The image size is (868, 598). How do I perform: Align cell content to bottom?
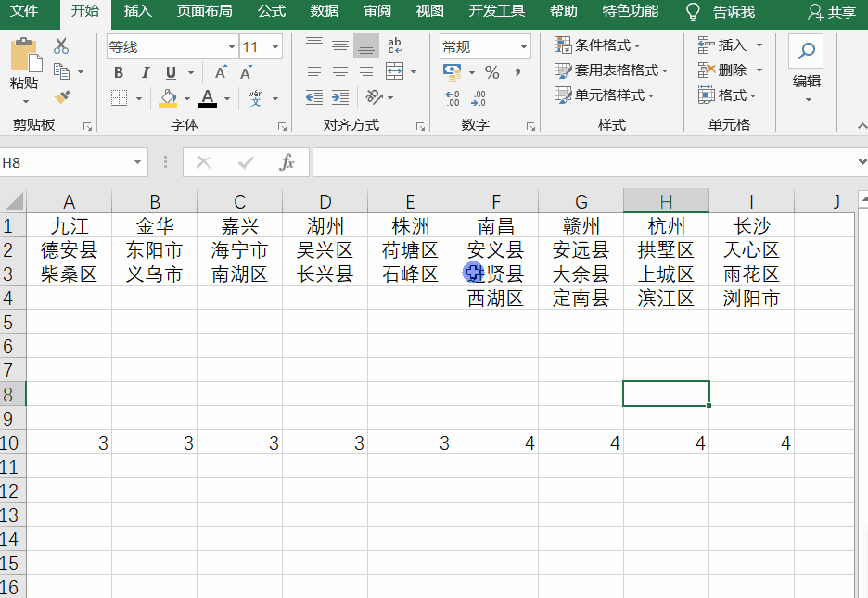tap(366, 45)
